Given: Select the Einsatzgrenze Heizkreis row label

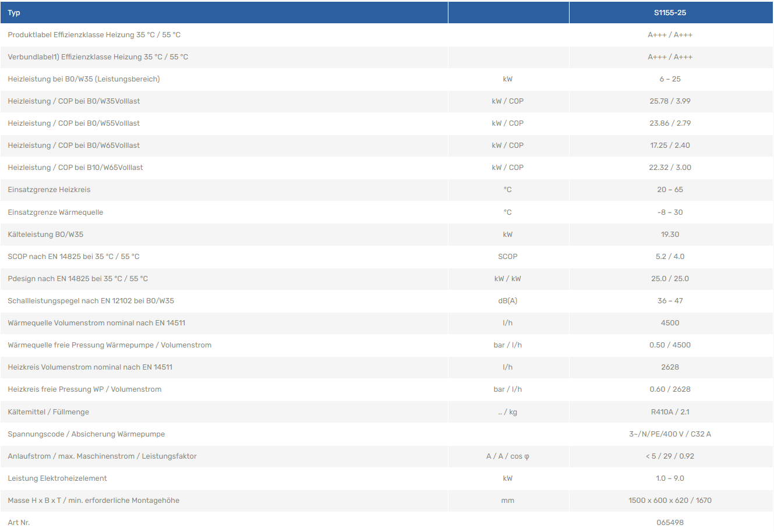Looking at the screenshot, I should (49, 190).
